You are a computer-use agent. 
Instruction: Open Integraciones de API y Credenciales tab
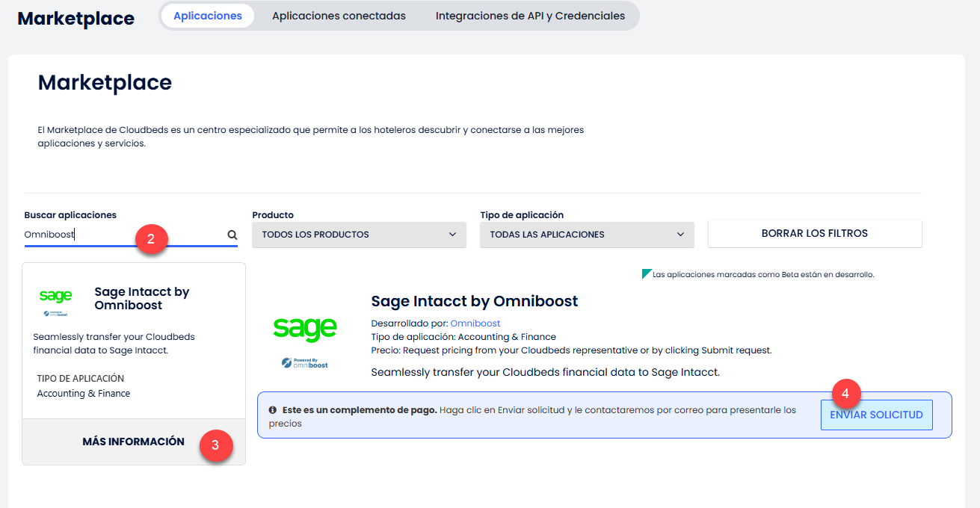click(x=530, y=16)
